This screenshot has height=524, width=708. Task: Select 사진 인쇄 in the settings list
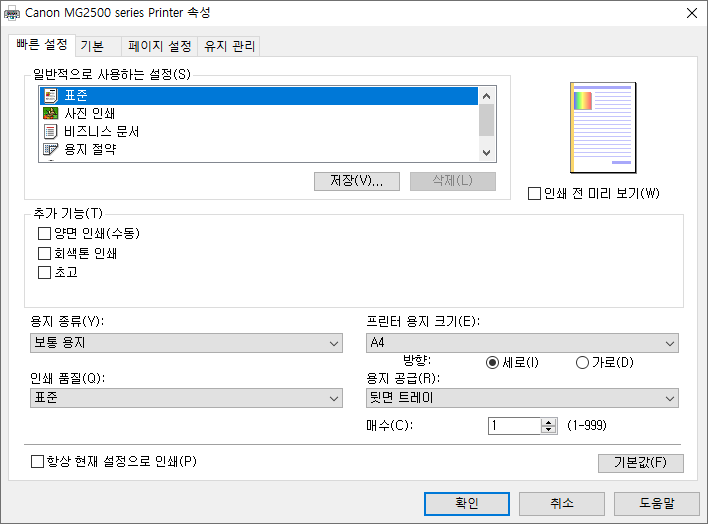pos(259,113)
